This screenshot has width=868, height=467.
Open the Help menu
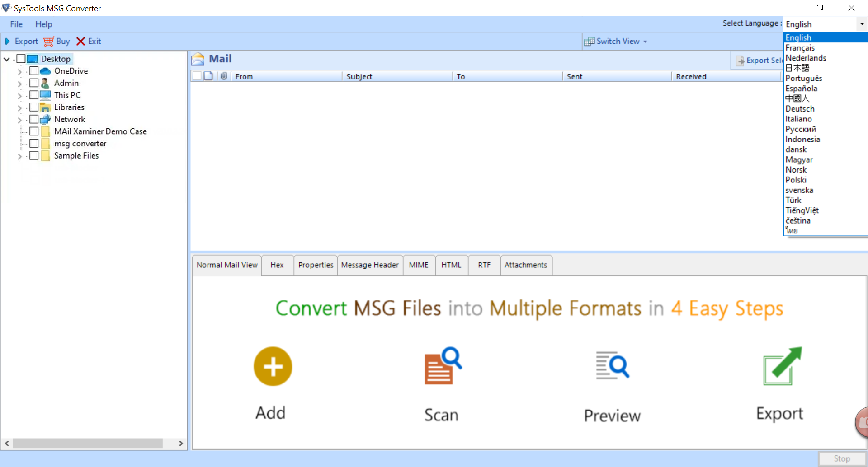click(43, 24)
